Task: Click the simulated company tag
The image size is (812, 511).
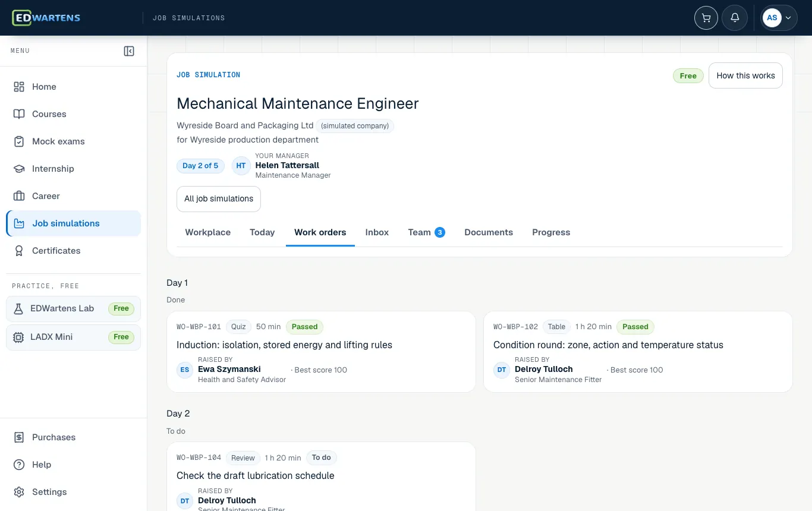Action: click(355, 126)
